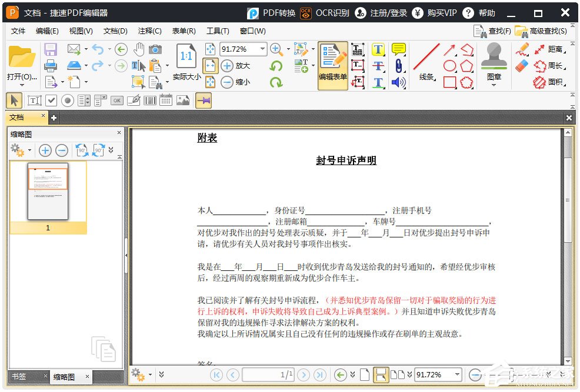
Task: Expand the 图章 stamp dropdown
Action: click(494, 86)
